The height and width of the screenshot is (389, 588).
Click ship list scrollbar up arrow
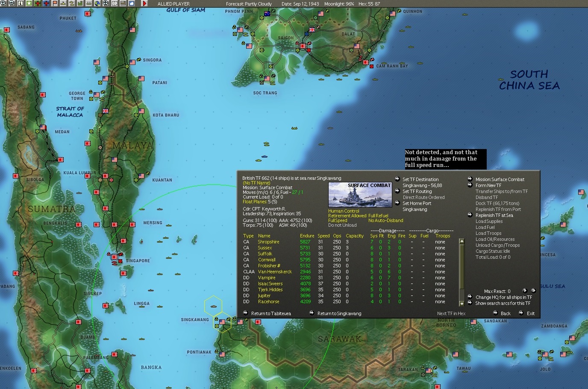[462, 241]
